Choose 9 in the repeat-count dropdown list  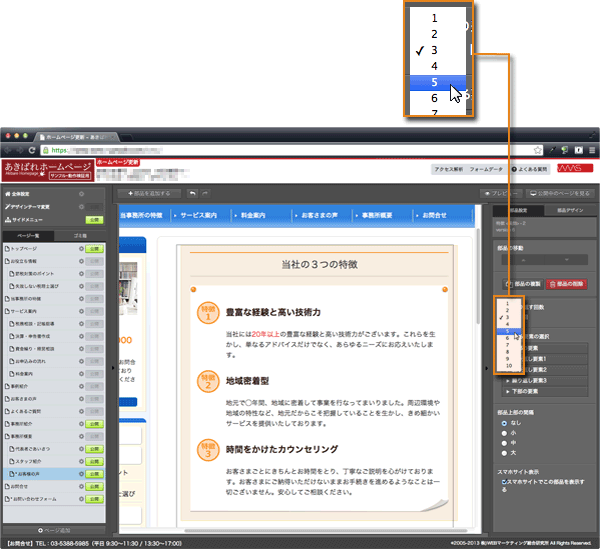point(509,359)
